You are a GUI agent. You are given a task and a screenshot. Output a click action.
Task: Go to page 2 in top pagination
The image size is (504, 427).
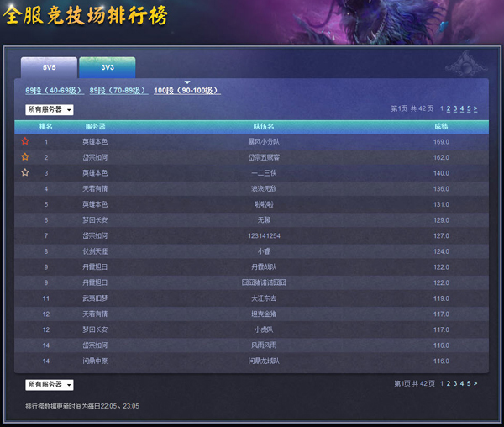pos(449,109)
